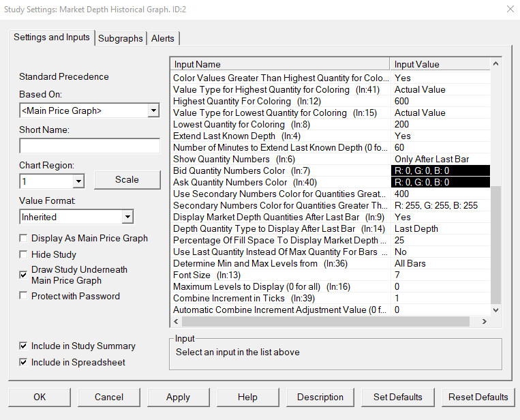
Task: Open the Value Format dropdown
Action: point(127,217)
